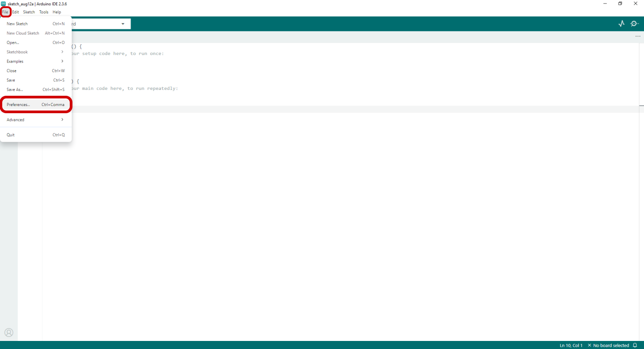Expand the board selector dropdown arrow

123,24
